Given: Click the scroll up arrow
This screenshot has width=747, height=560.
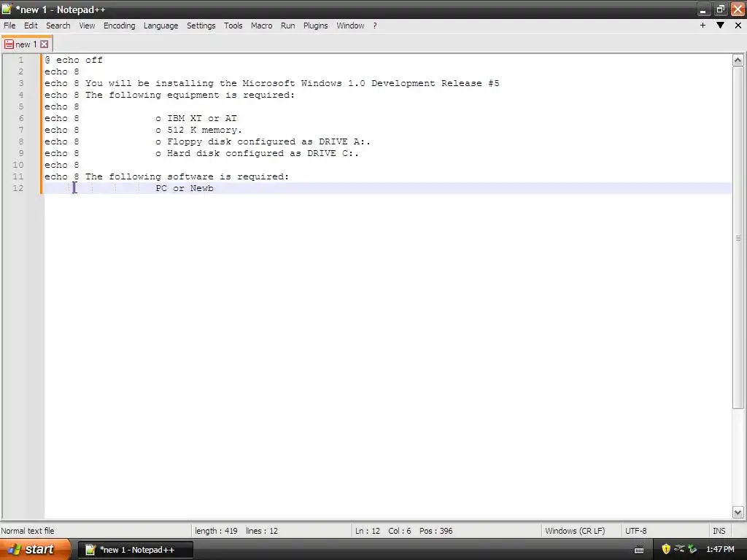Looking at the screenshot, I should (x=738, y=61).
